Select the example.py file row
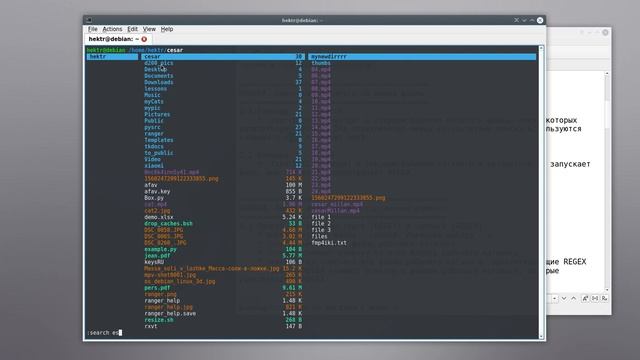 [222, 249]
